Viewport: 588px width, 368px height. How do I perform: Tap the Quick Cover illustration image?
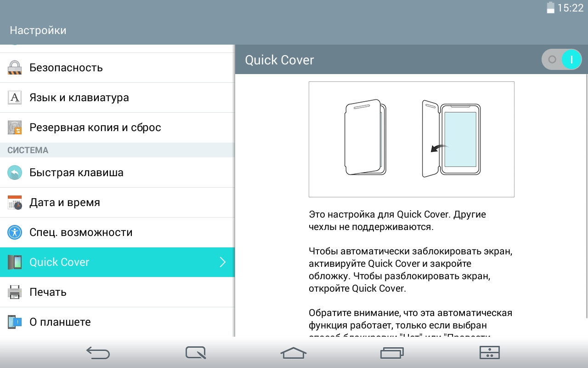pos(411,139)
